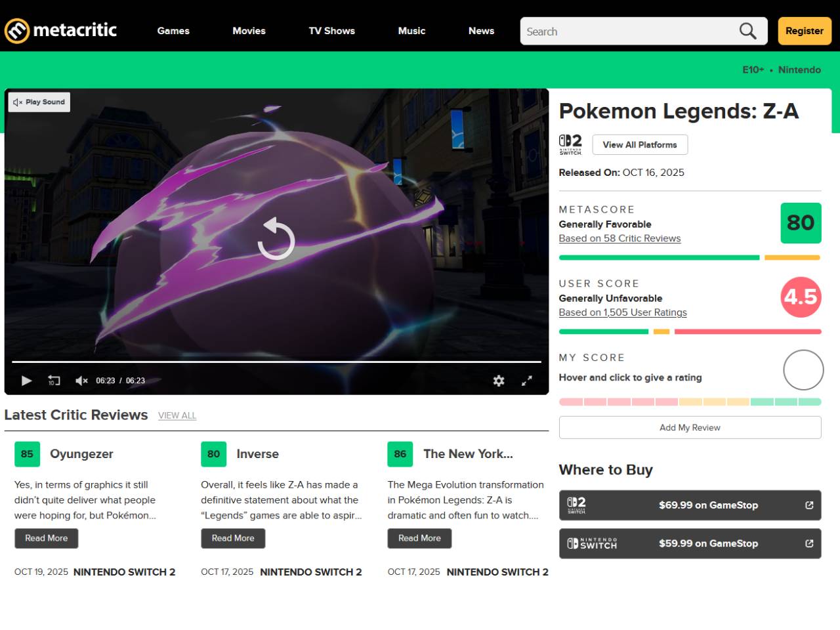This screenshot has width=840, height=630.
Task: Rewind video 10 seconds
Action: pos(54,381)
